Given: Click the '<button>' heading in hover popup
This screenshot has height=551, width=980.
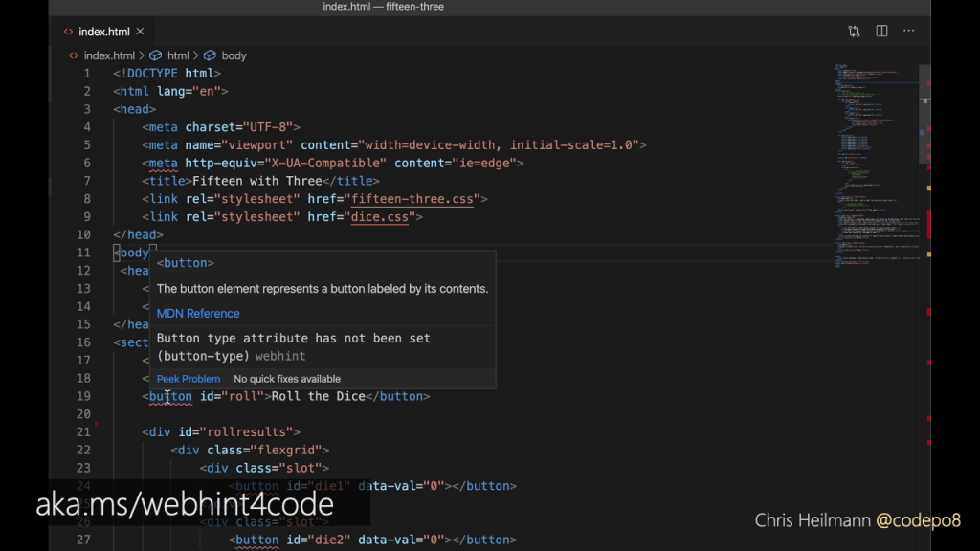Looking at the screenshot, I should (x=185, y=264).
